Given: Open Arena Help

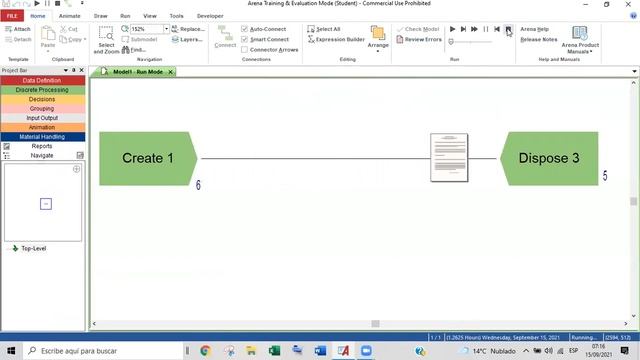Looking at the screenshot, I should [x=534, y=29].
